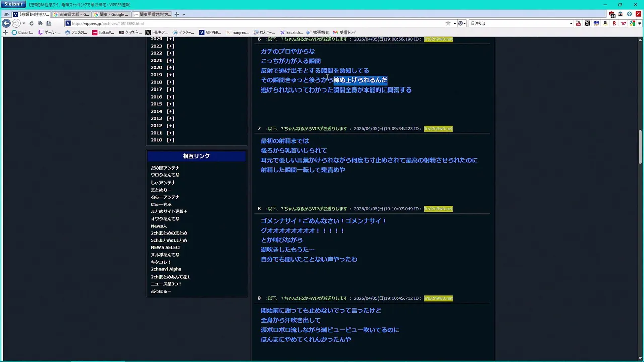Open the 2chnavi Alpha link
Viewport: 644px width, 362px height.
(x=166, y=269)
